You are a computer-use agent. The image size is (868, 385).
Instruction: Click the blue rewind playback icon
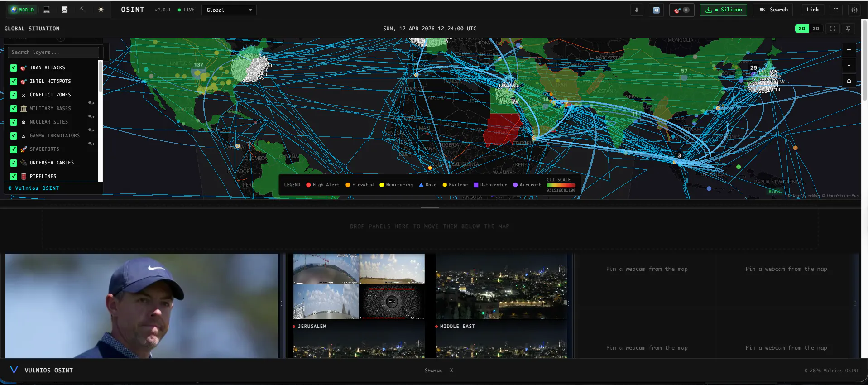coord(656,10)
